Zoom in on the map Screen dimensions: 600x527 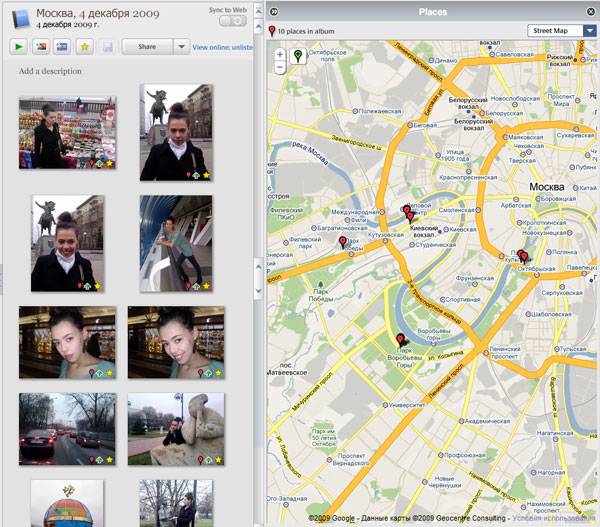[280, 55]
